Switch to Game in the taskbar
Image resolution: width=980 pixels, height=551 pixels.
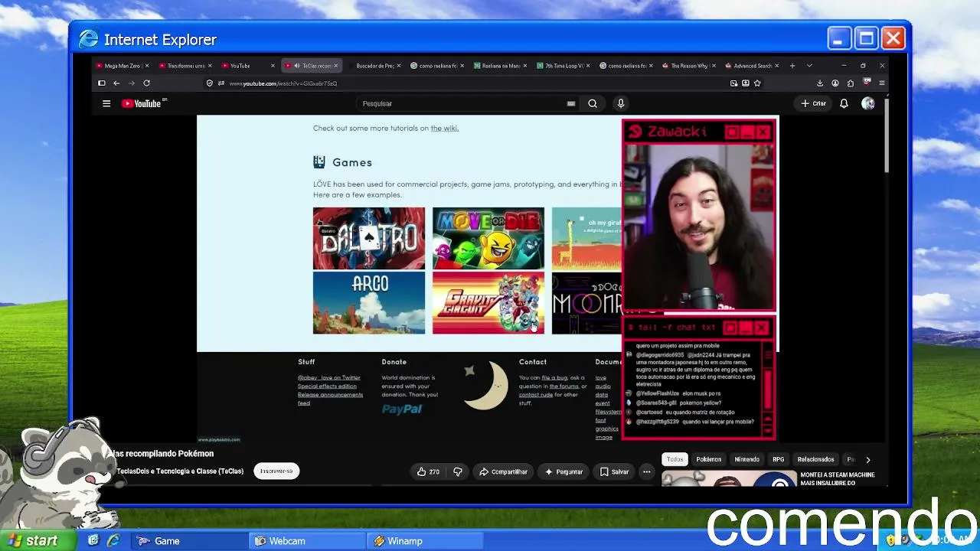click(190, 541)
